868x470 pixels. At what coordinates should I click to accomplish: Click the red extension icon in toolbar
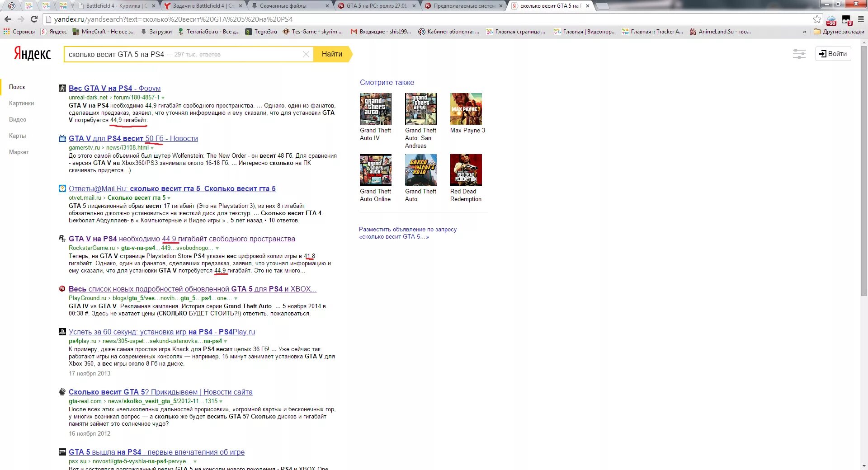[x=831, y=20]
